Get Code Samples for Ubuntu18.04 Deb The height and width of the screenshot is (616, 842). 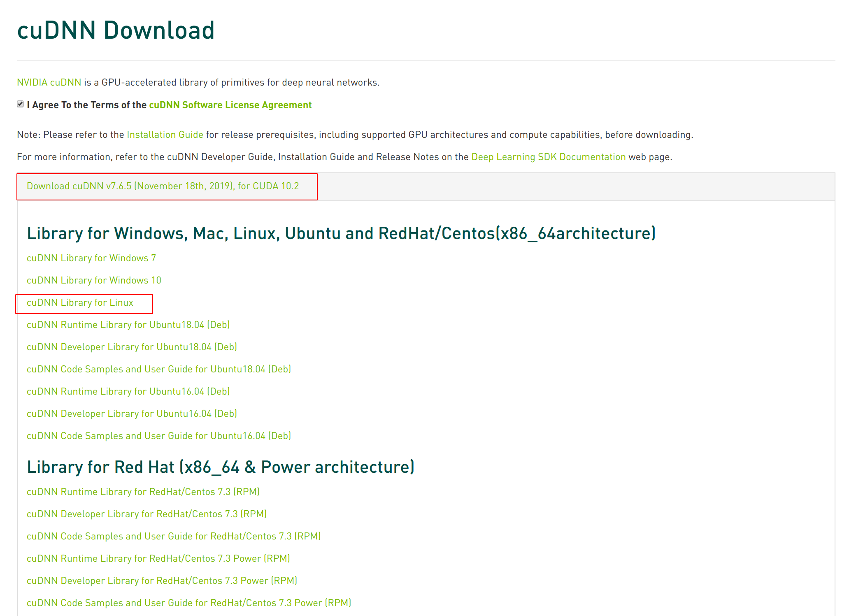(x=158, y=369)
